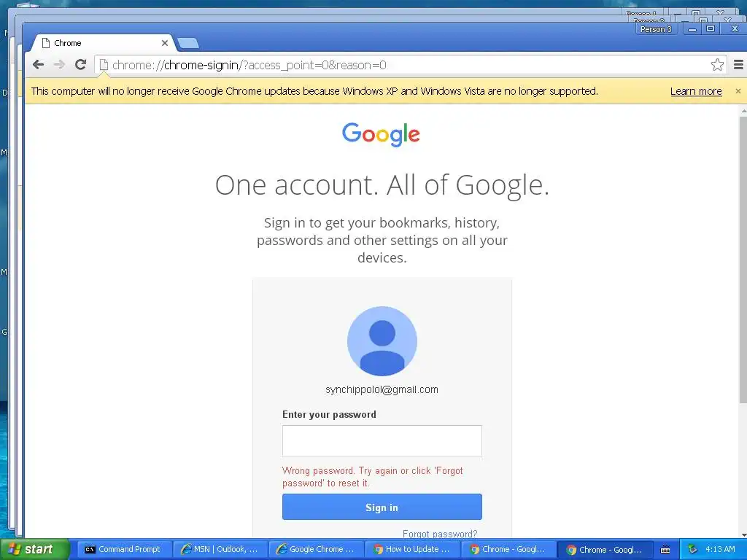Close the Chrome tab

pos(165,43)
